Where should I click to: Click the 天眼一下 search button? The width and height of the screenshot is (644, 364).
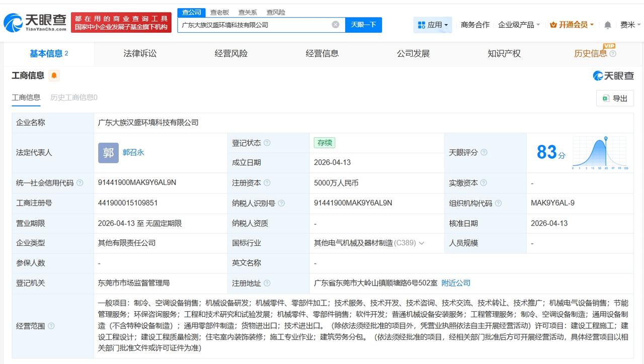(363, 24)
